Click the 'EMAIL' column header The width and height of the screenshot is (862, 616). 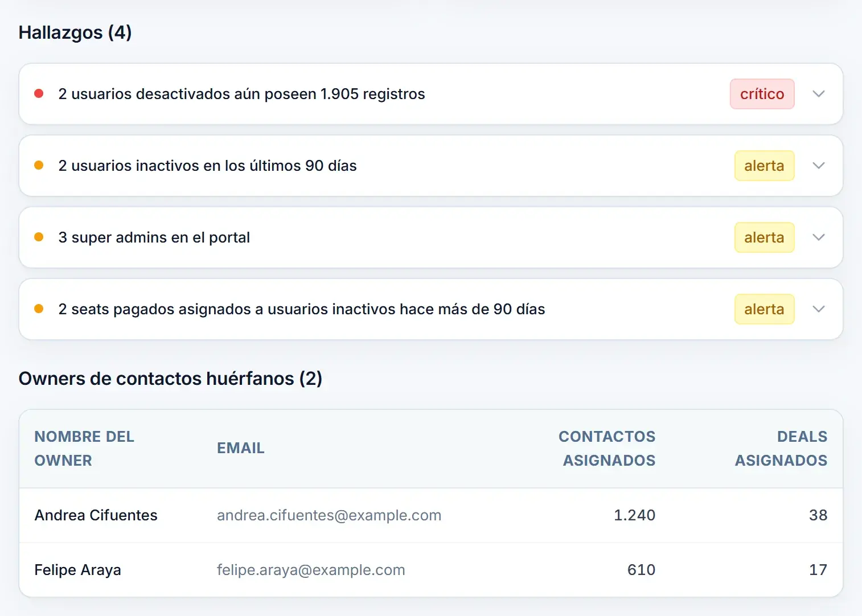pos(241,449)
